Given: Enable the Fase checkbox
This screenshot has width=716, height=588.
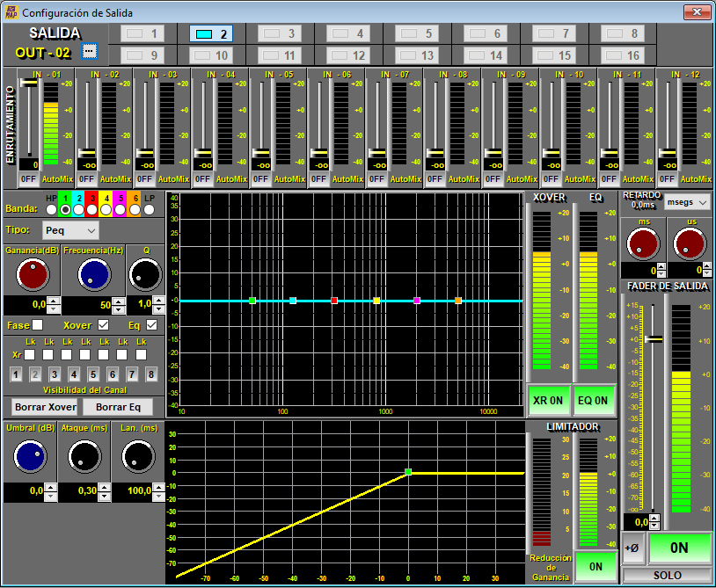Looking at the screenshot, I should [38, 325].
